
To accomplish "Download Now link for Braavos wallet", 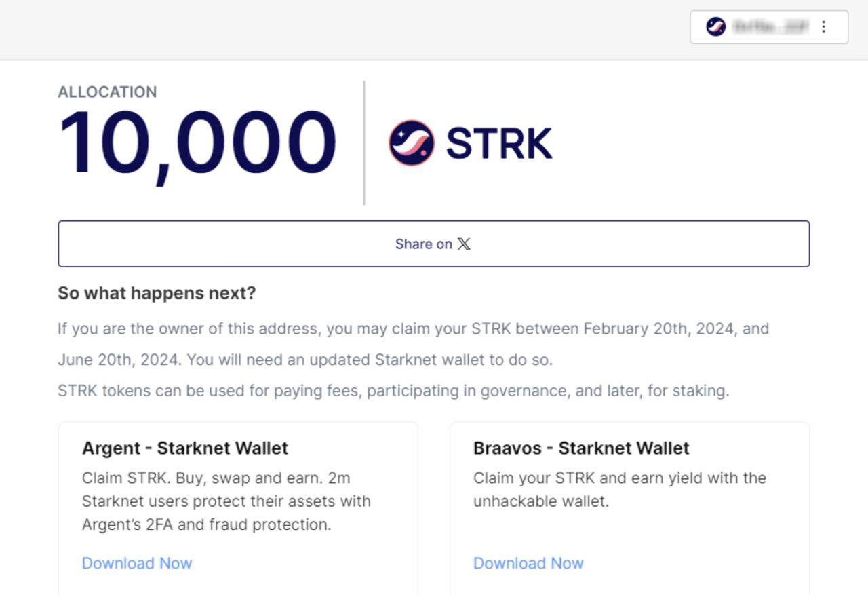I will (528, 563).
